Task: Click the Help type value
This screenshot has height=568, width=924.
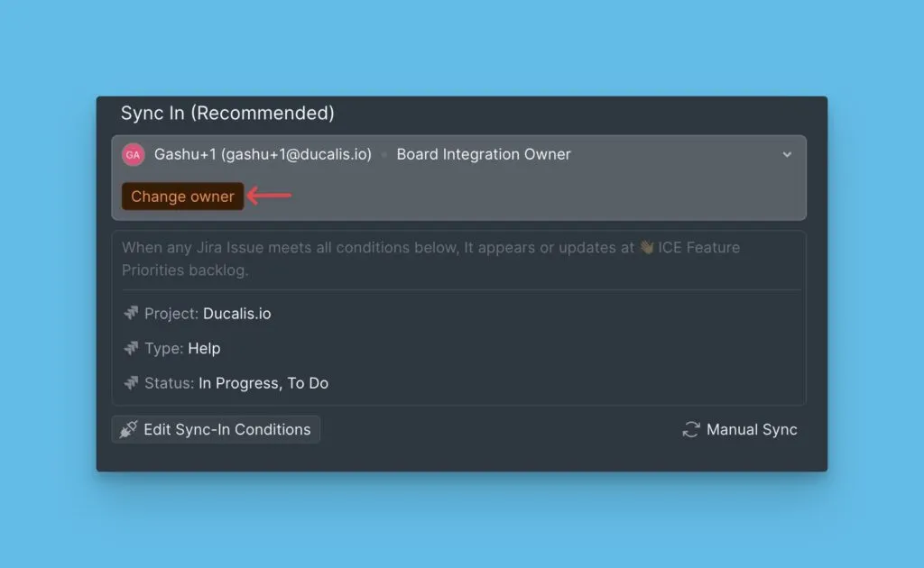Action: [204, 348]
